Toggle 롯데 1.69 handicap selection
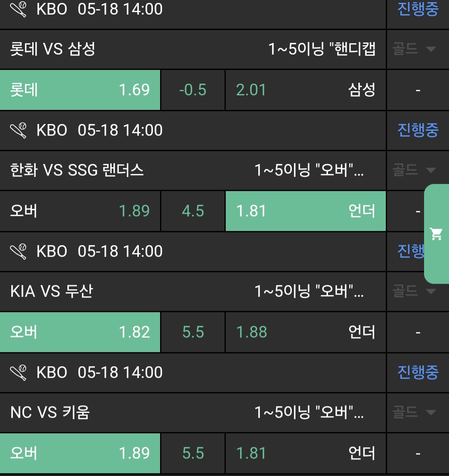This screenshot has height=476, width=449. (x=80, y=90)
